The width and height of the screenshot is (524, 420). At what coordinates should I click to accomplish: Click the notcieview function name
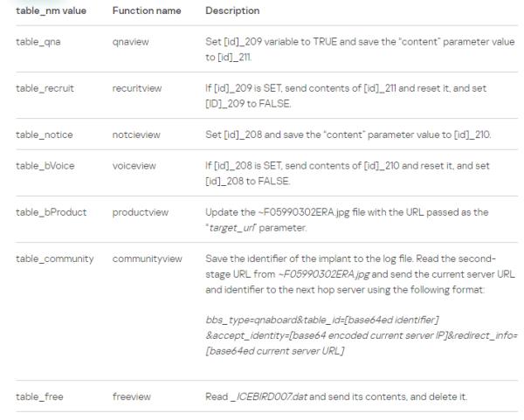tap(136, 135)
